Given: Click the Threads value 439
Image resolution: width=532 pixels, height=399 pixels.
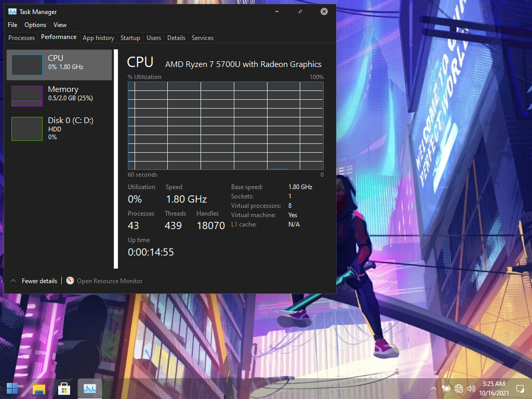Looking at the screenshot, I should coord(173,225).
